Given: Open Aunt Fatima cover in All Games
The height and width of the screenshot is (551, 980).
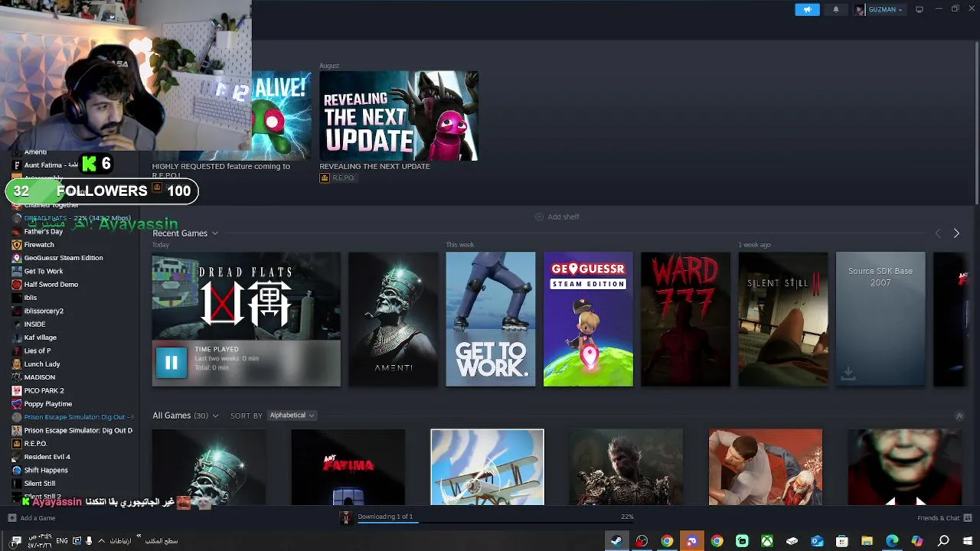Looking at the screenshot, I should (348, 467).
